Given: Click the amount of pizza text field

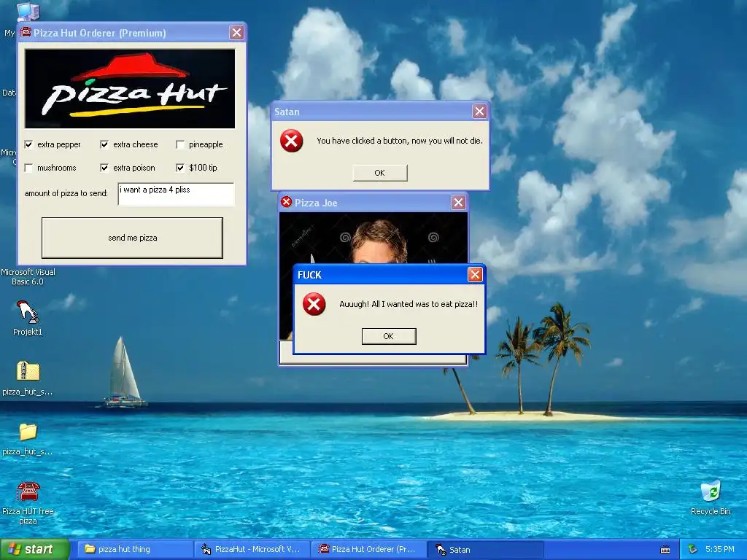Looking at the screenshot, I should 177,194.
